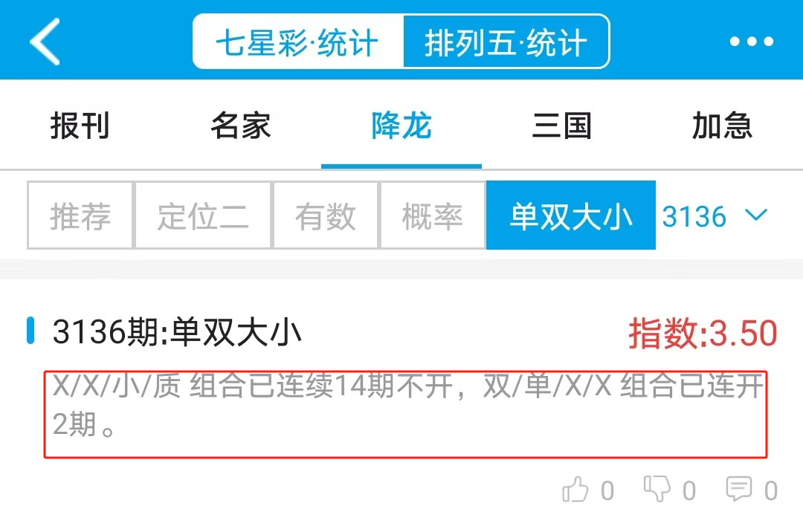The image size is (803, 532).
Task: Select period number 3136
Action: click(694, 216)
